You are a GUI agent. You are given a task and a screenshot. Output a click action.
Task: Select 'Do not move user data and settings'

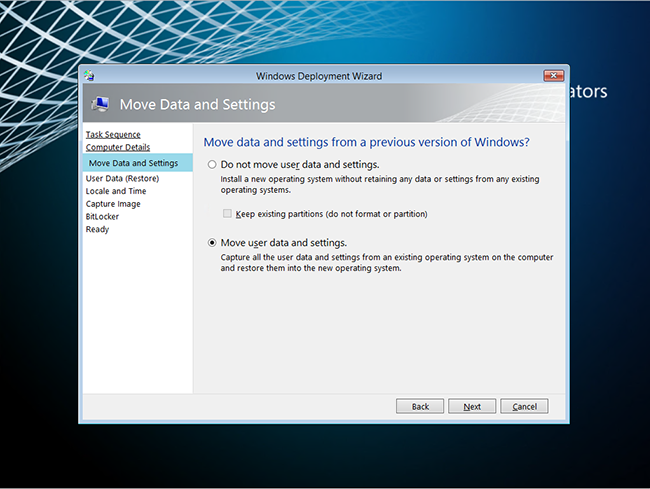212,164
